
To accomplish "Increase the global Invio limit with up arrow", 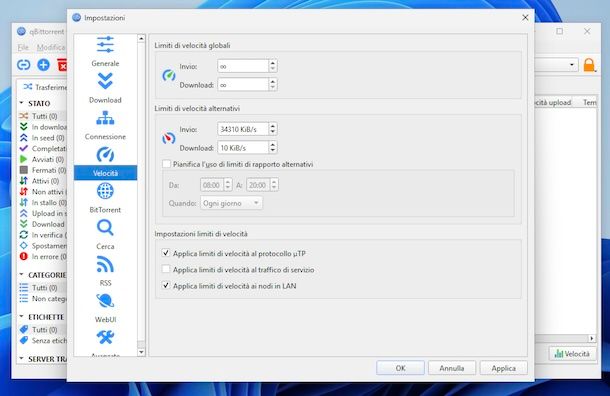I will click(273, 63).
